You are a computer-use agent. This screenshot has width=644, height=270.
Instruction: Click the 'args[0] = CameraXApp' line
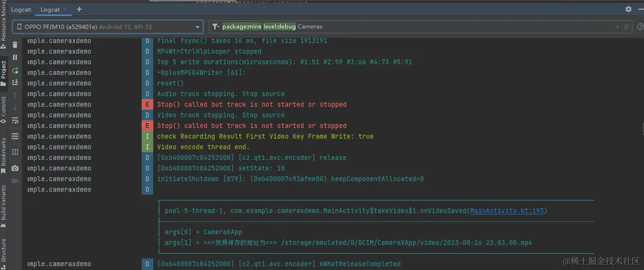click(204, 232)
